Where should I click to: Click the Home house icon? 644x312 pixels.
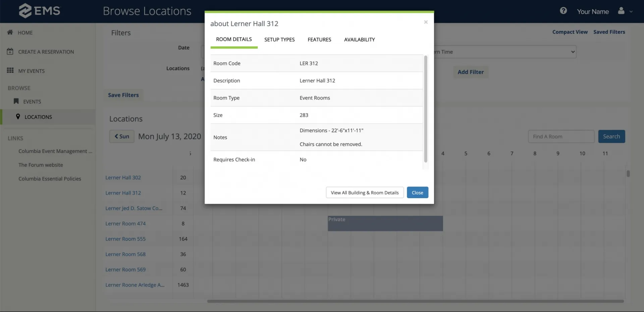[10, 32]
